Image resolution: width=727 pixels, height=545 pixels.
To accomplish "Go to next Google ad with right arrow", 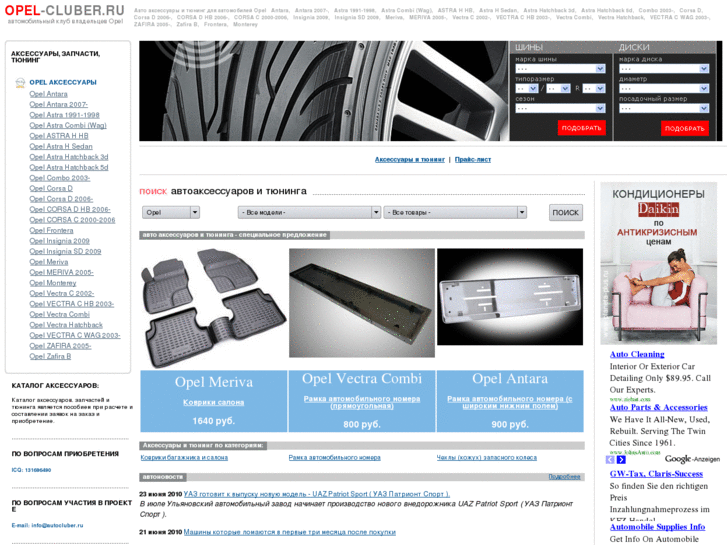I will [x=621, y=460].
